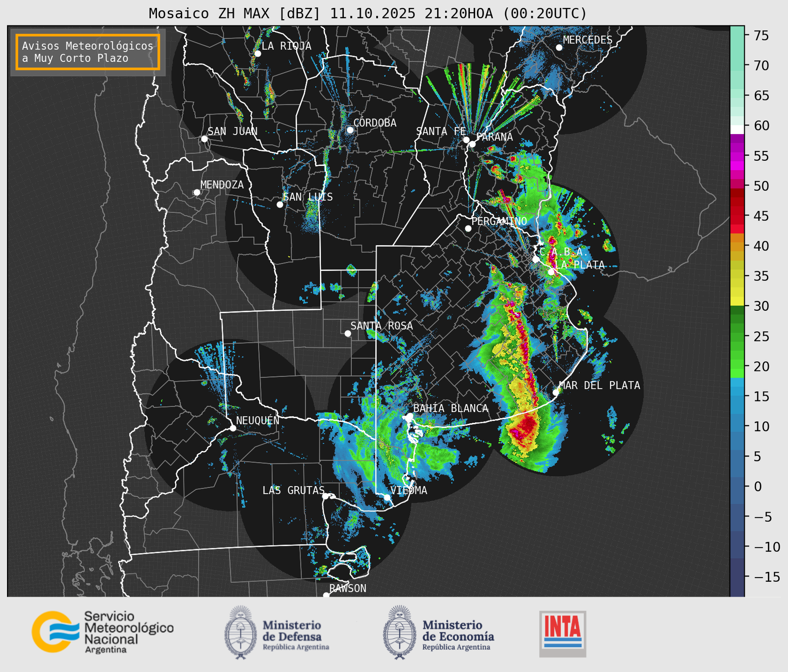Select the CÓRDOBA city marker dot

point(350,130)
